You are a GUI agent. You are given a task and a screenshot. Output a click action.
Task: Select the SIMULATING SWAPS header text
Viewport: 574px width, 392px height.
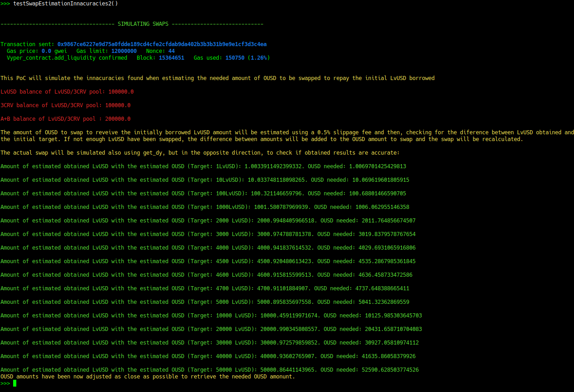143,24
